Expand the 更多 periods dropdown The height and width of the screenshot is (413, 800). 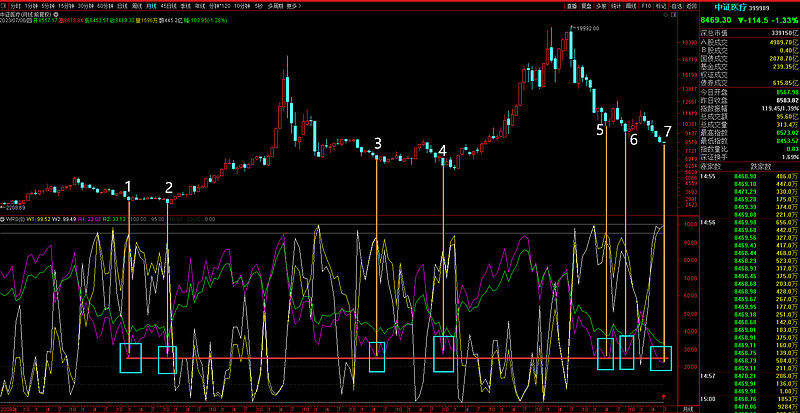tap(293, 5)
